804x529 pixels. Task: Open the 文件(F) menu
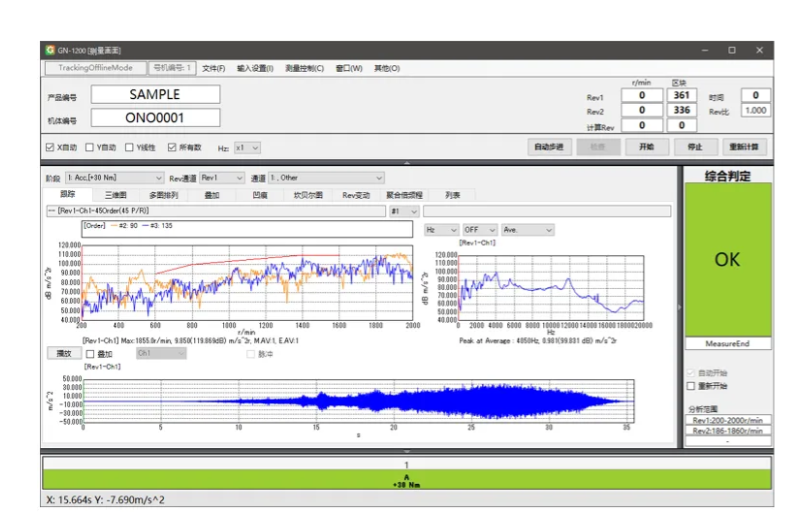[213, 68]
